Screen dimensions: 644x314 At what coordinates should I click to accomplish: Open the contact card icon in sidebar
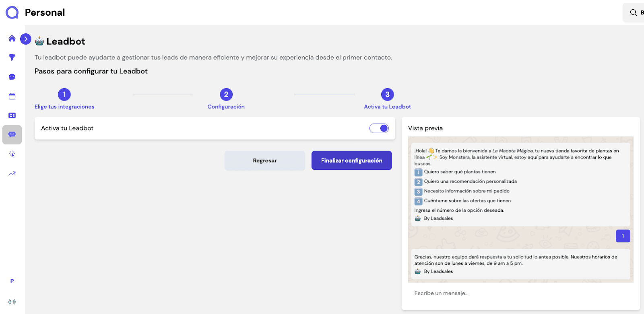(12, 116)
